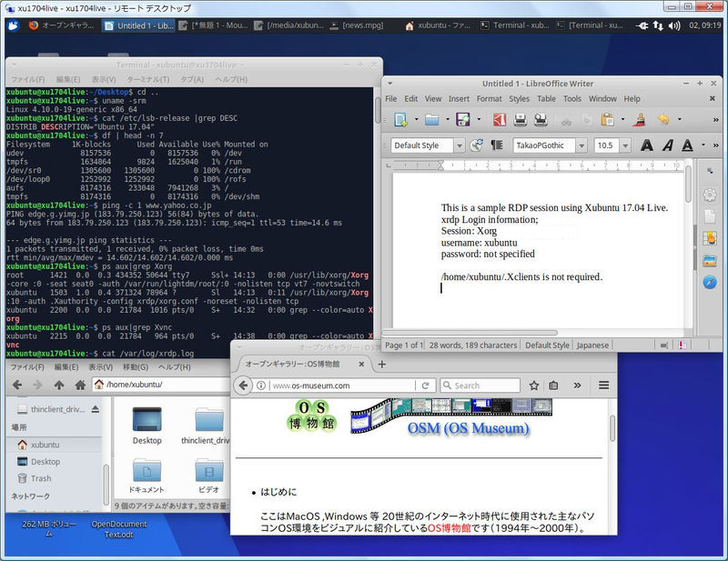Viewport: 728px width, 561px height.
Task: Click the Undo arrow in Writer toolbar
Action: tap(663, 120)
